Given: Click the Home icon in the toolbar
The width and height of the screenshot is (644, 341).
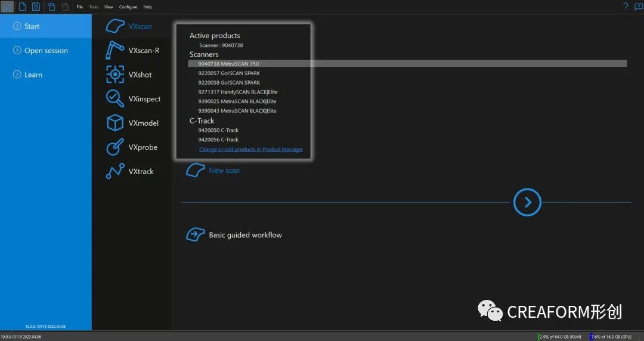Looking at the screenshot, I should [7, 7].
